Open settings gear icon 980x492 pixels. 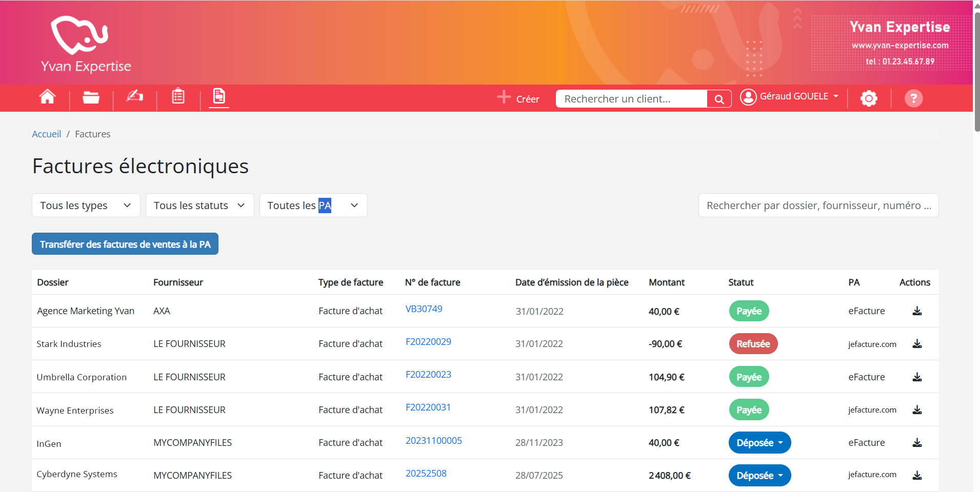[869, 98]
